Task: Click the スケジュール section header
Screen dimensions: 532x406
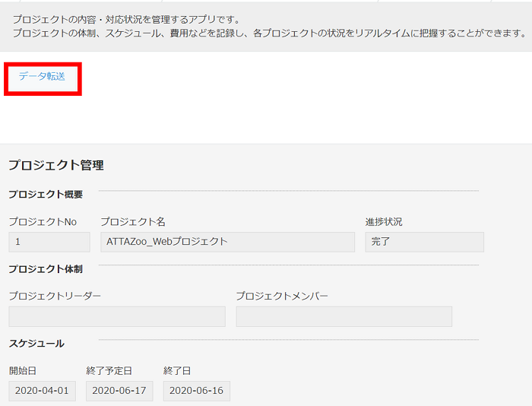Action: point(36,344)
